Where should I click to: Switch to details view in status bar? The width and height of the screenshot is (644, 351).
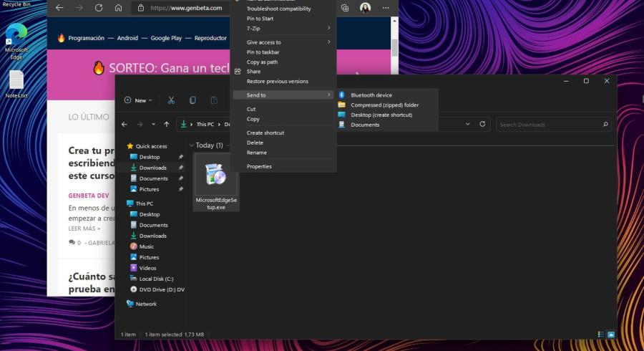pyautogui.click(x=600, y=335)
